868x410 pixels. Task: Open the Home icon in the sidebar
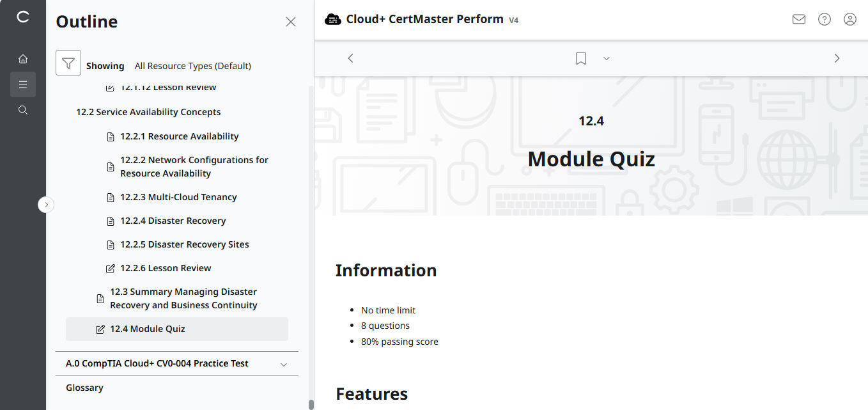point(23,58)
